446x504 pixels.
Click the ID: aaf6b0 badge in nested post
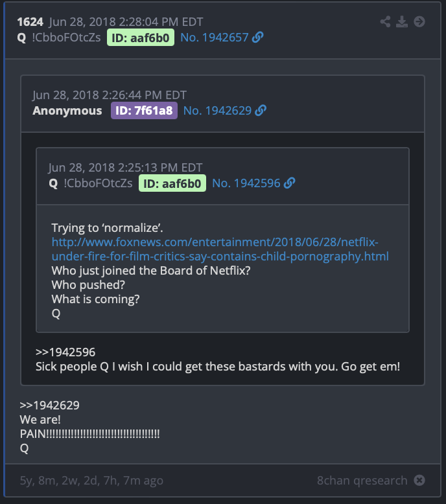point(172,183)
